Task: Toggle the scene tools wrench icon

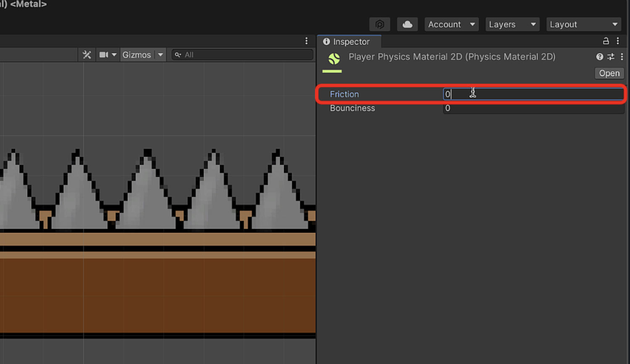Action: [x=87, y=55]
